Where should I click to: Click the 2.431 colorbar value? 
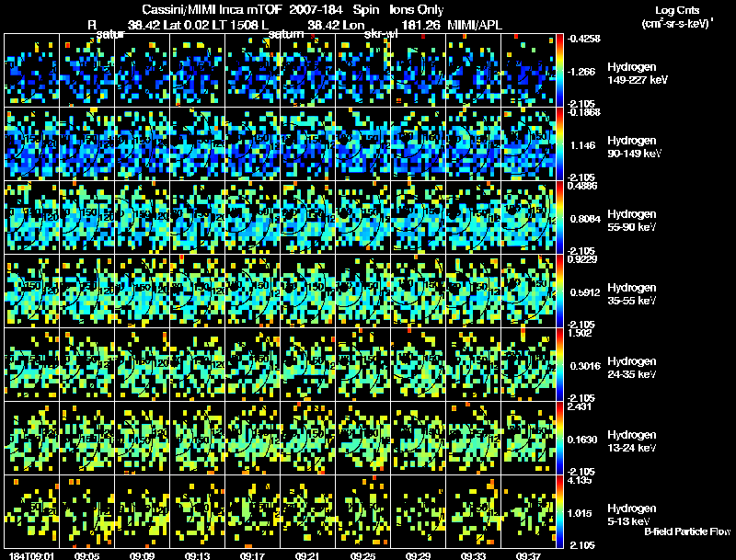pyautogui.click(x=580, y=406)
